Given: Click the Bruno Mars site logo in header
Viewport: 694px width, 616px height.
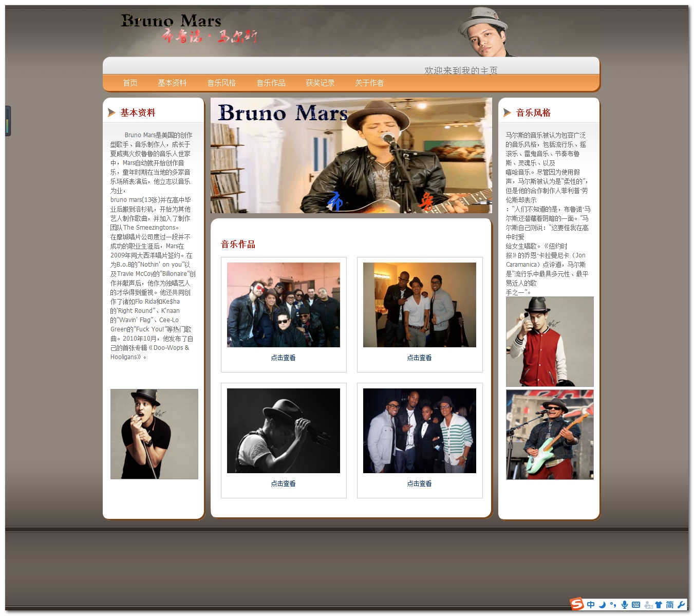Looking at the screenshot, I should click(189, 28).
